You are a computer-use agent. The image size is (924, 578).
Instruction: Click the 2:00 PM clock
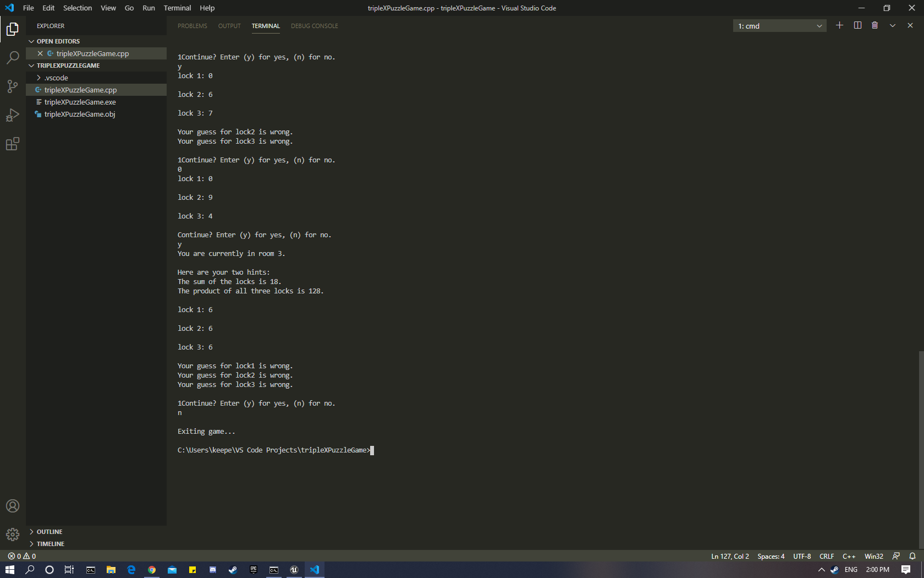coord(877,570)
